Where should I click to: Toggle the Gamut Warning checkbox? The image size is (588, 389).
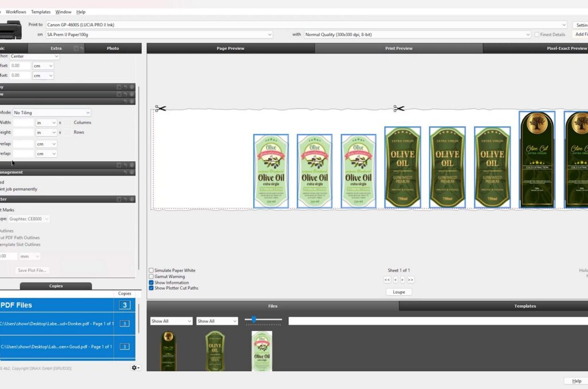pos(151,277)
